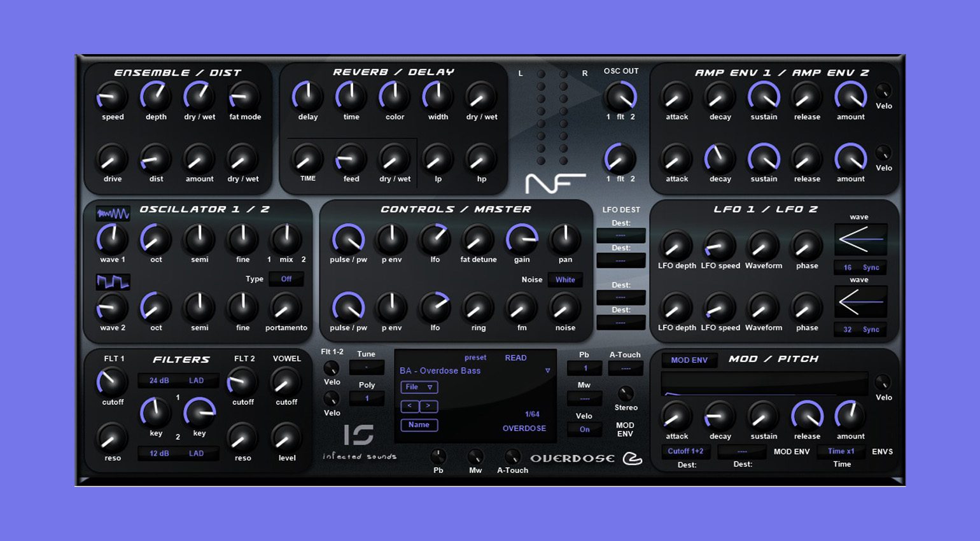Click the VOWEL cutoff knob
The image size is (980, 541).
click(286, 383)
